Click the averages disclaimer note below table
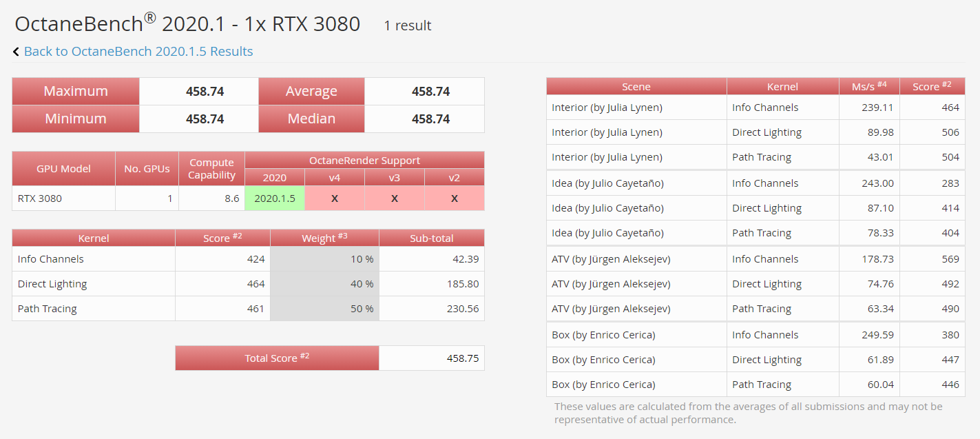This screenshot has height=439, width=980. coord(748,413)
